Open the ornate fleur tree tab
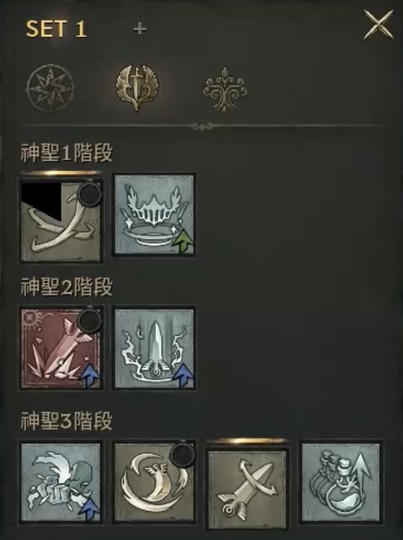 (x=225, y=89)
